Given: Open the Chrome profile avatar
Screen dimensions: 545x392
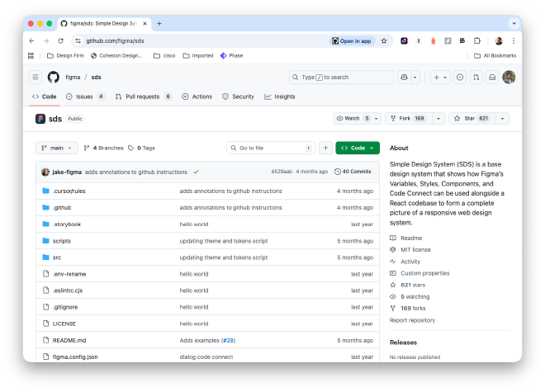Looking at the screenshot, I should pos(499,41).
